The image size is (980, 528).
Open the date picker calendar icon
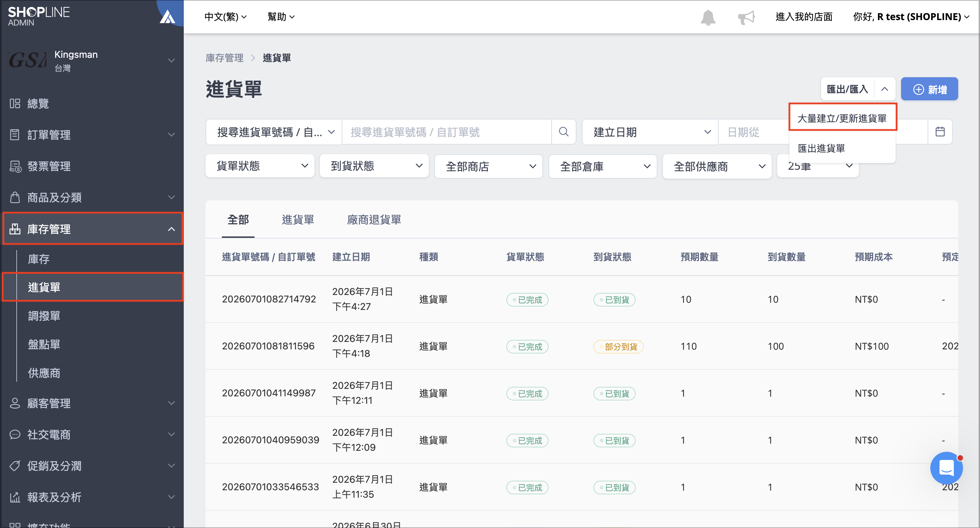(940, 132)
